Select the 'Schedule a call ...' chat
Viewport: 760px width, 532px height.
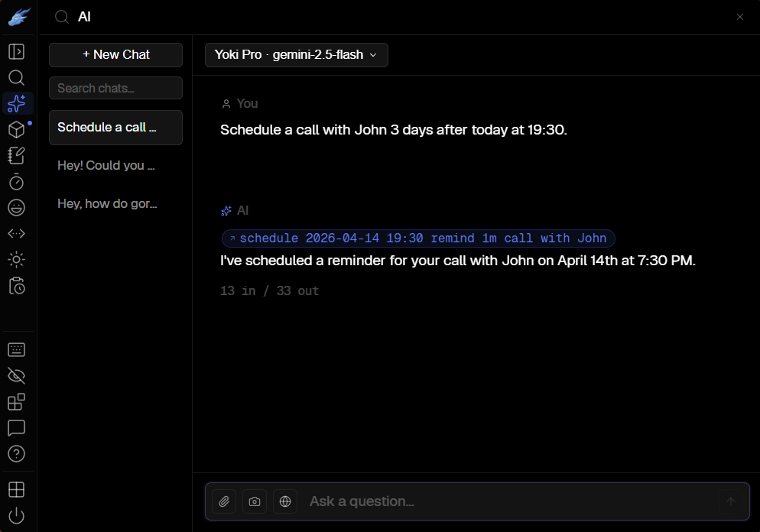(116, 128)
